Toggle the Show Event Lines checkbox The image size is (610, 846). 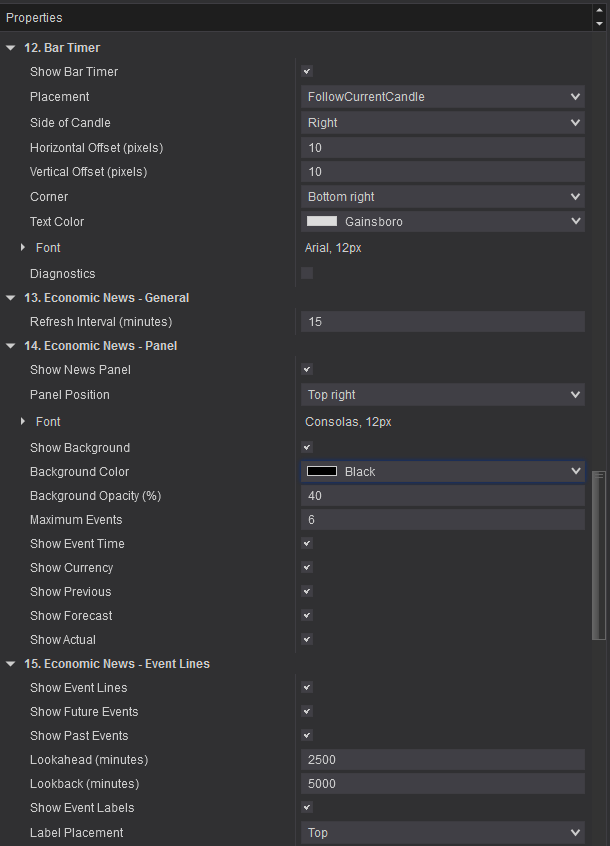(307, 688)
